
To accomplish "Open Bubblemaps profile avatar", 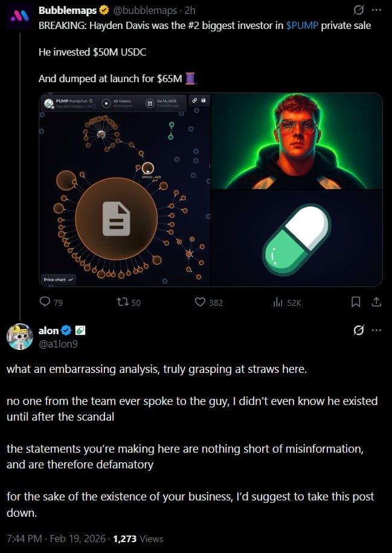I will click(19, 16).
